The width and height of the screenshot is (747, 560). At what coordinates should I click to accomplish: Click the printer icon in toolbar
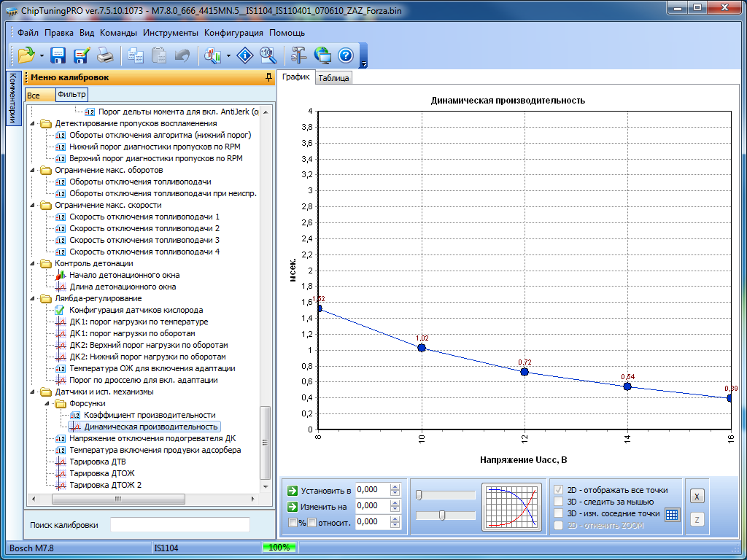coord(105,55)
